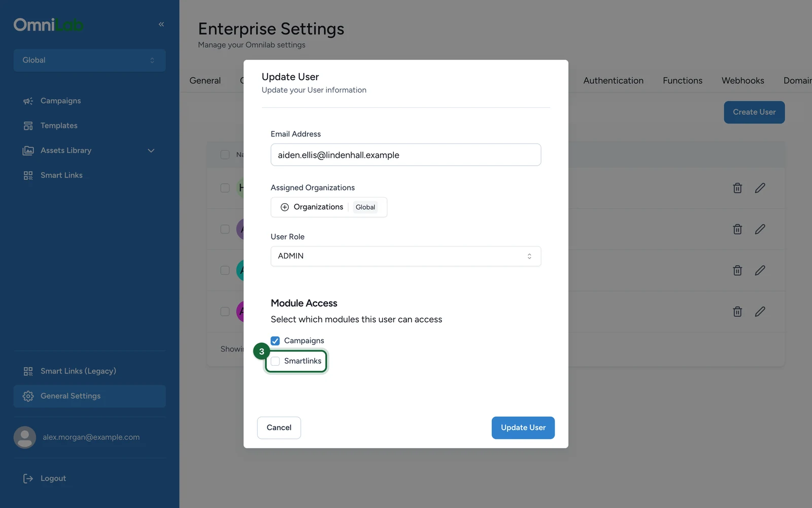The image size is (812, 508).
Task: Delete the second user row
Action: 737,229
